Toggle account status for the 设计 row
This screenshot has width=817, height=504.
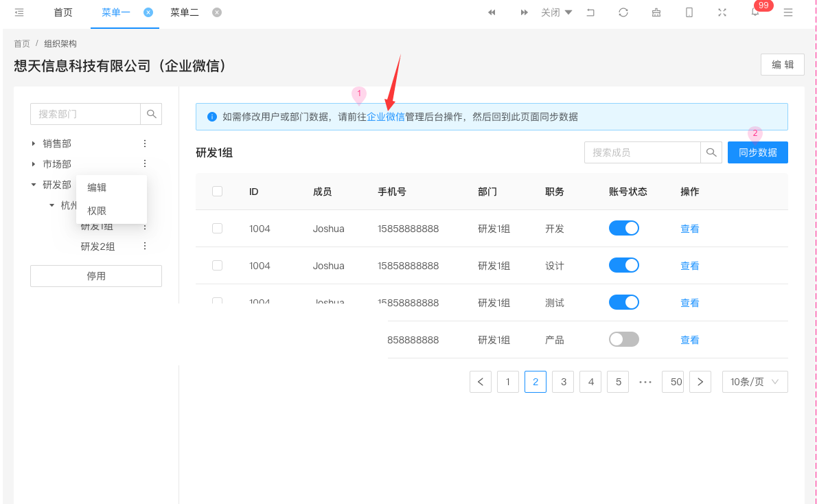623,265
